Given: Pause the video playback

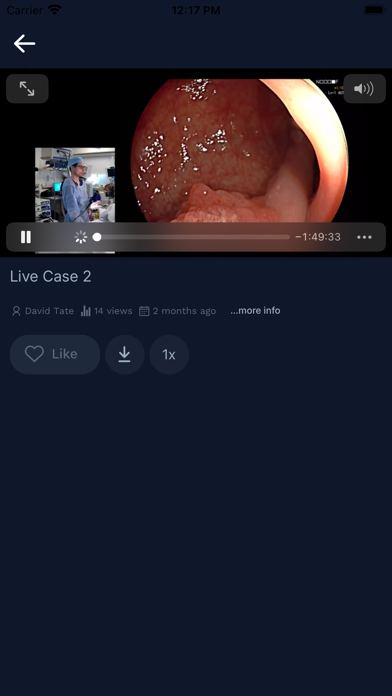Looking at the screenshot, I should [26, 237].
